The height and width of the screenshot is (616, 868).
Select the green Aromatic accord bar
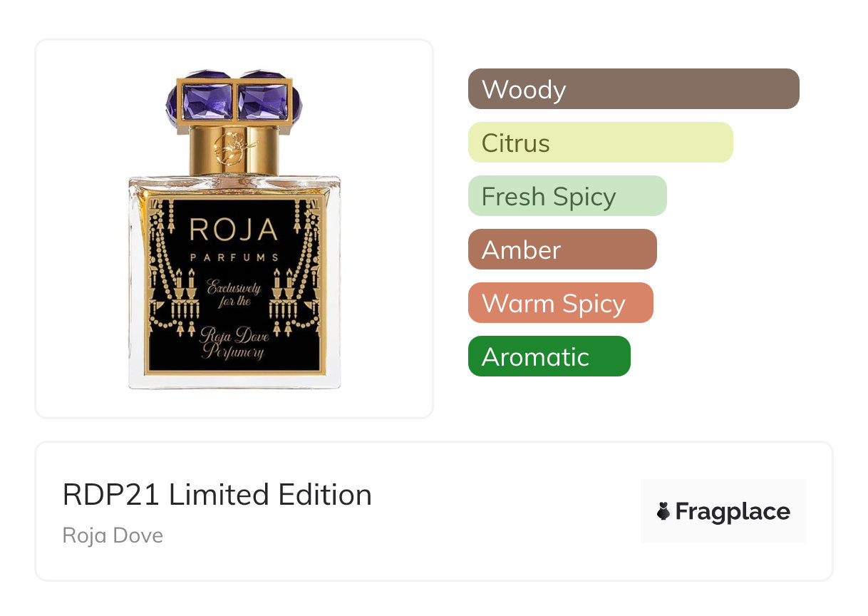(549, 356)
